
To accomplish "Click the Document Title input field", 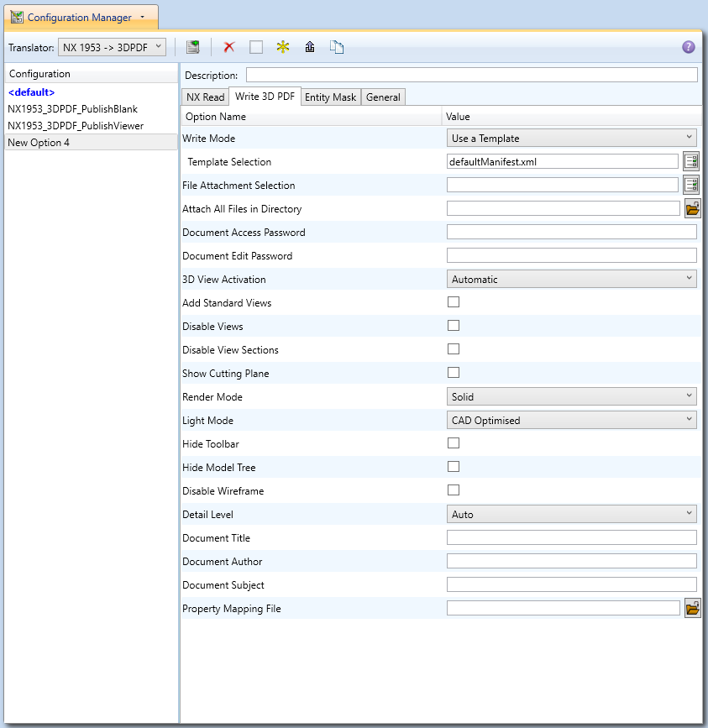I will click(x=571, y=537).
